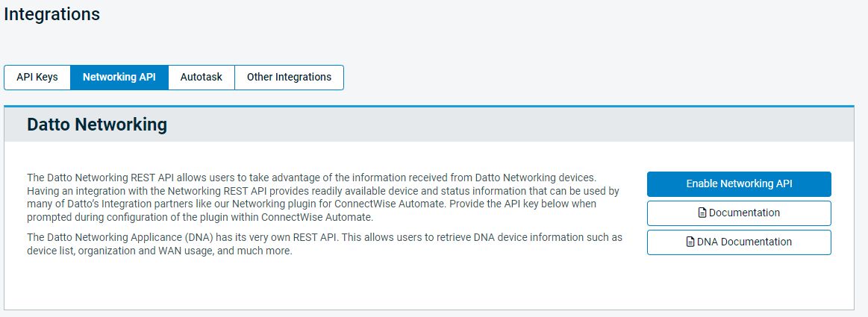Click the Datto Networking panel title
868x317 pixels.
(x=97, y=125)
